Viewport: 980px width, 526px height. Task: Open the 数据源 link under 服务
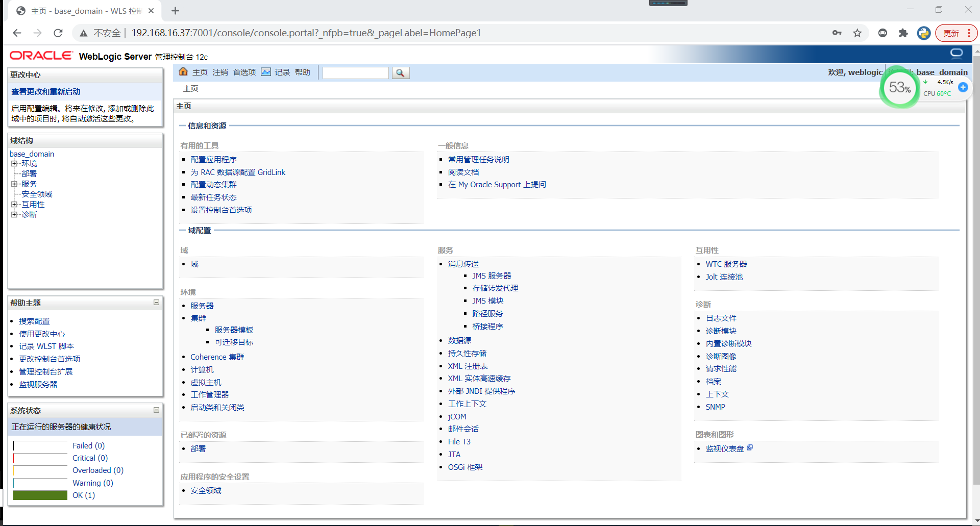[459, 340]
